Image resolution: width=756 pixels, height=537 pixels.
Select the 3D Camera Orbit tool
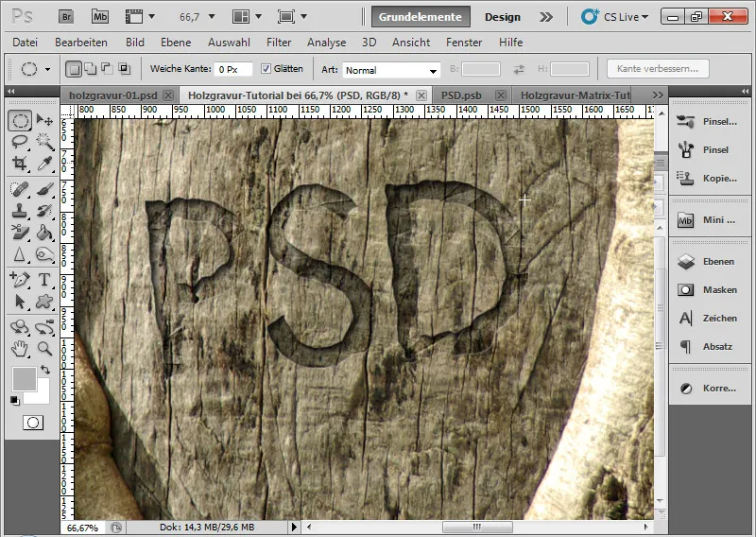pos(44,327)
